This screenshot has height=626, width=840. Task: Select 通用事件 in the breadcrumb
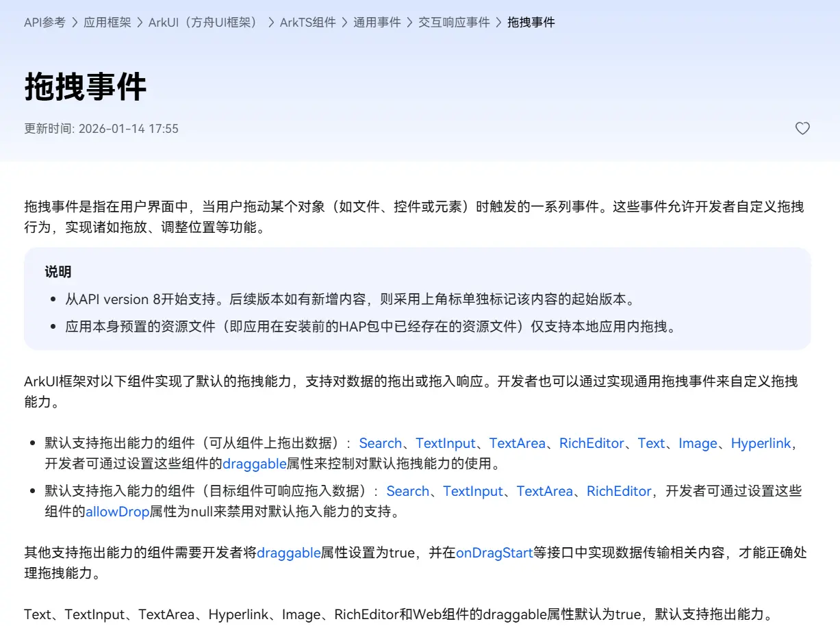[377, 23]
